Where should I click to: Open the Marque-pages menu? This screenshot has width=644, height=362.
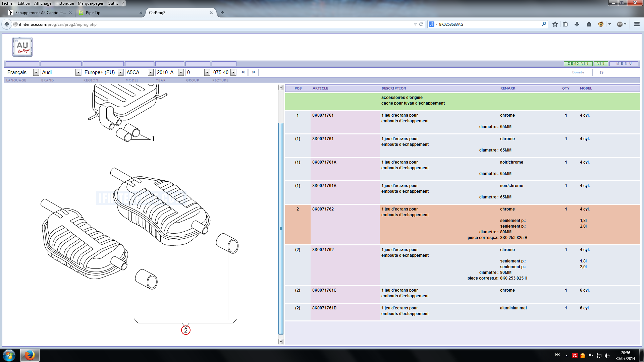91,3
